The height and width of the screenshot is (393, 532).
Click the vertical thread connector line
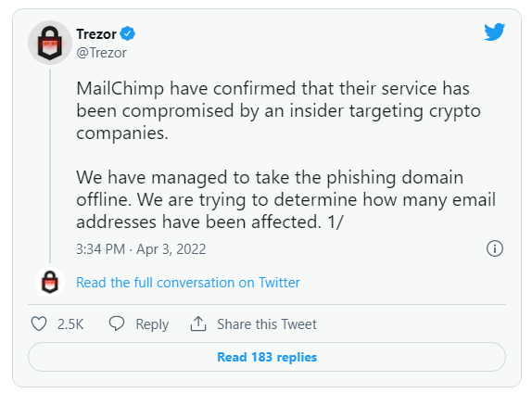50,166
